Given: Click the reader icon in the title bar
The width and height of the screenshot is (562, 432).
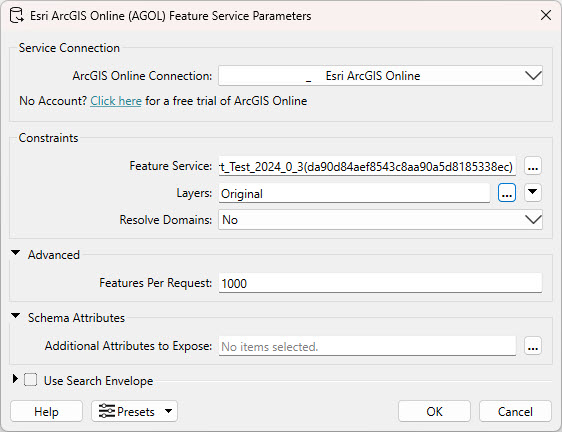Looking at the screenshot, I should tap(16, 16).
